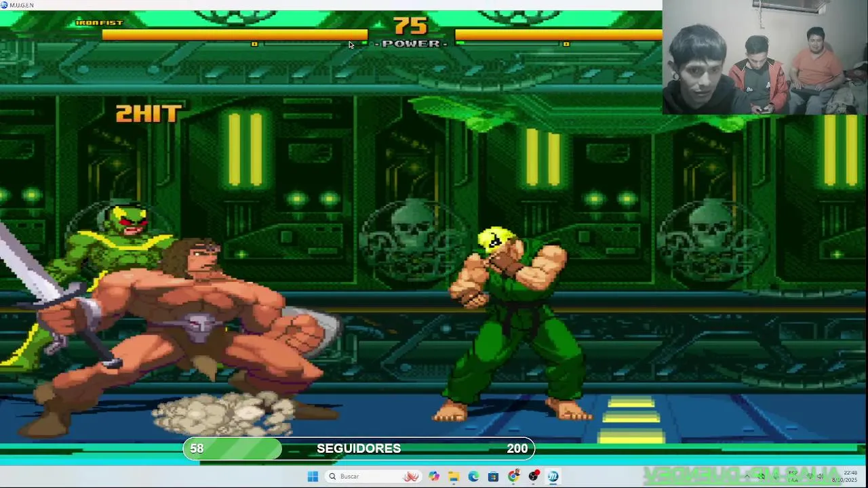Open Google Chrome from the taskbar
The image size is (868, 488).
(513, 476)
